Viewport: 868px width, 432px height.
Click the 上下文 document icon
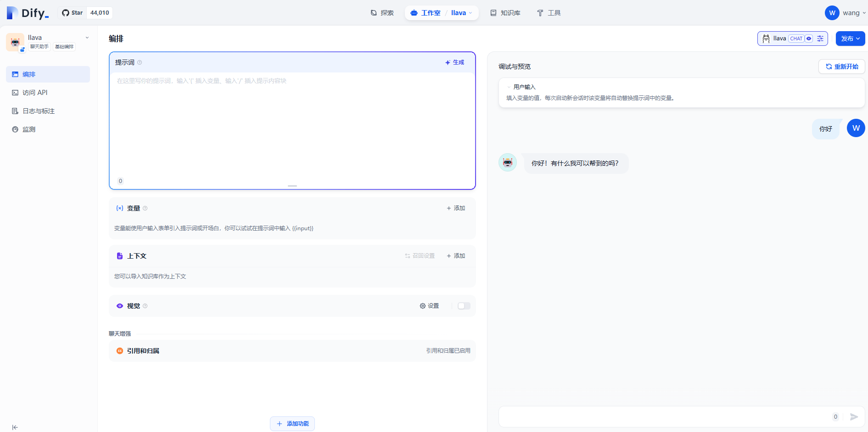(x=120, y=256)
